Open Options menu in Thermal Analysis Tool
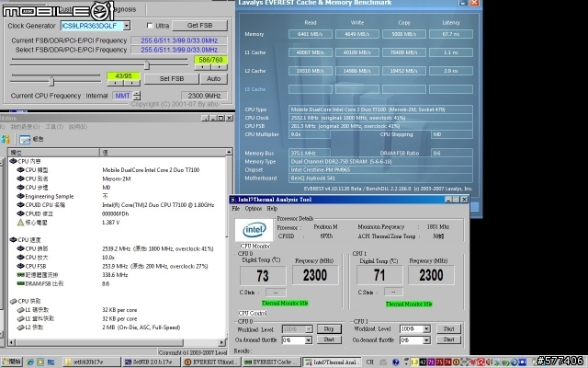588x368 pixels. tap(254, 209)
